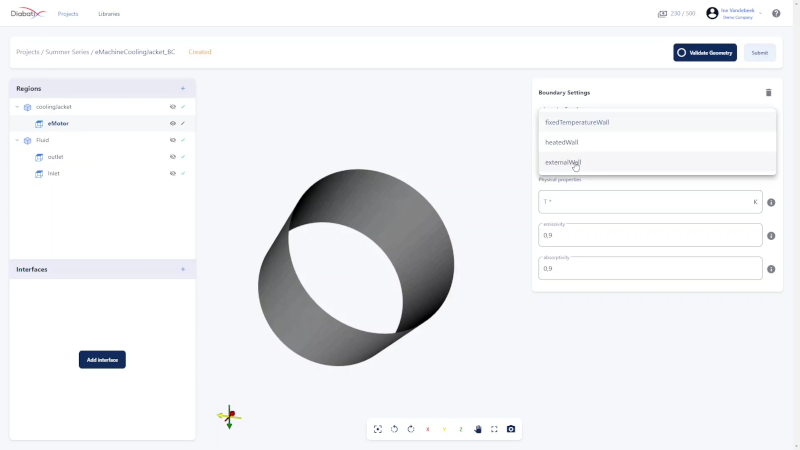Viewport: 800px width, 450px height.
Task: Click the center view focus icon
Action: pos(378,429)
